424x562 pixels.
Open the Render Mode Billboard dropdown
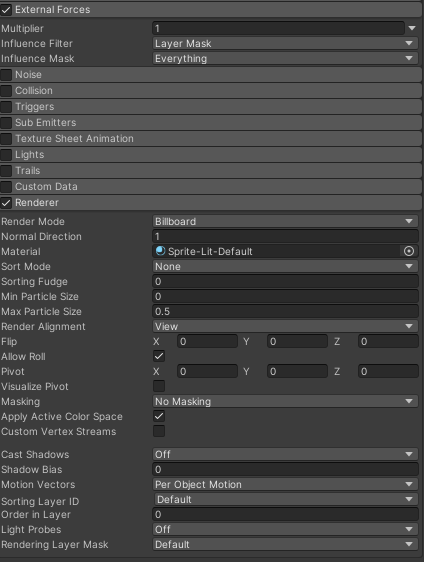tap(285, 221)
